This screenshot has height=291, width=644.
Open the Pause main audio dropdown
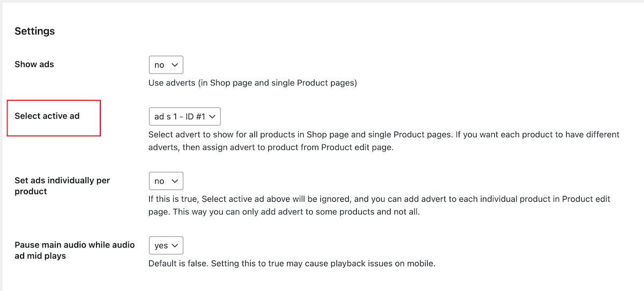[166, 245]
